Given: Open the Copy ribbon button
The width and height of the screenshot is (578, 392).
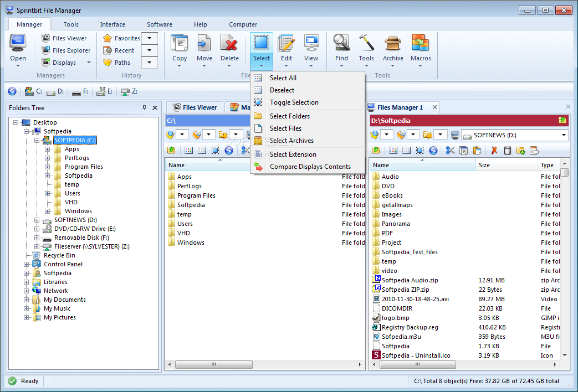Looking at the screenshot, I should [180, 51].
